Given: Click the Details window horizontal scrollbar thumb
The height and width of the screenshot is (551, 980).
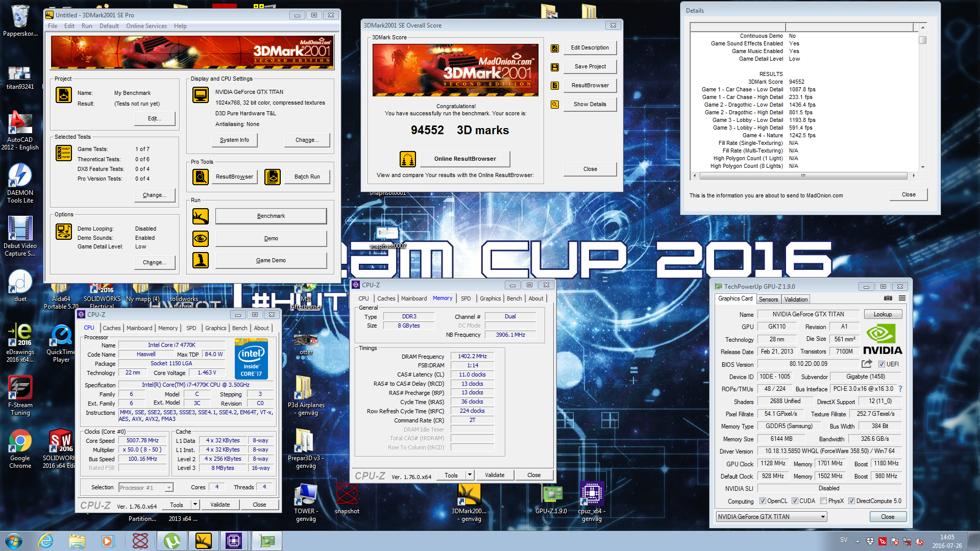Looking at the screenshot, I should click(803, 176).
